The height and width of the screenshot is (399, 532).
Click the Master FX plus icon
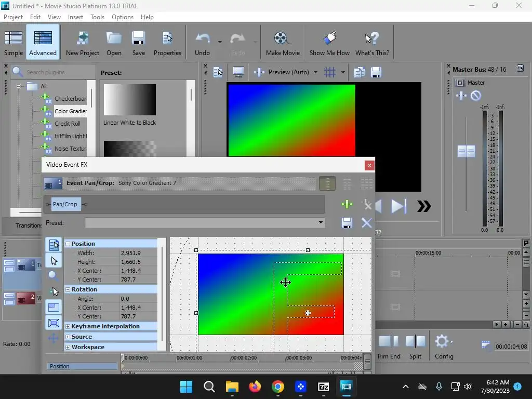pyautogui.click(x=461, y=96)
